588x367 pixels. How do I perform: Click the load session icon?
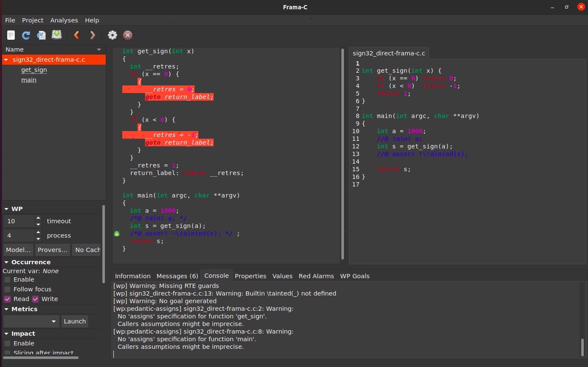tap(41, 35)
